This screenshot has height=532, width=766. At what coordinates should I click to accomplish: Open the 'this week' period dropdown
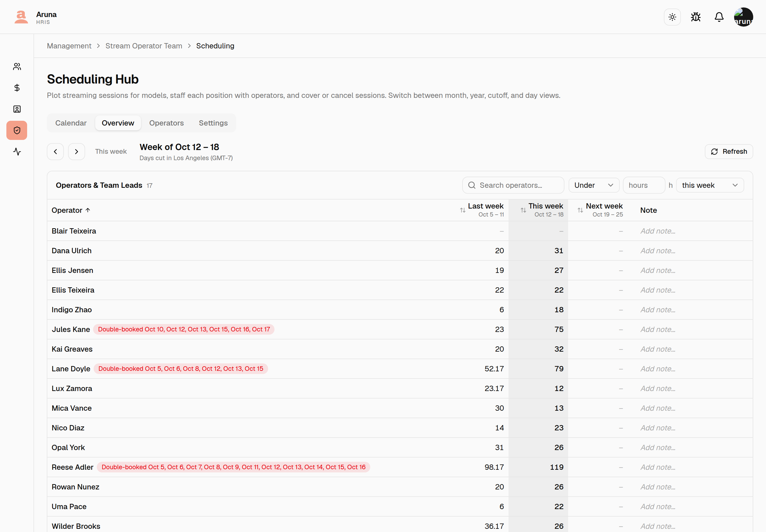(x=710, y=185)
